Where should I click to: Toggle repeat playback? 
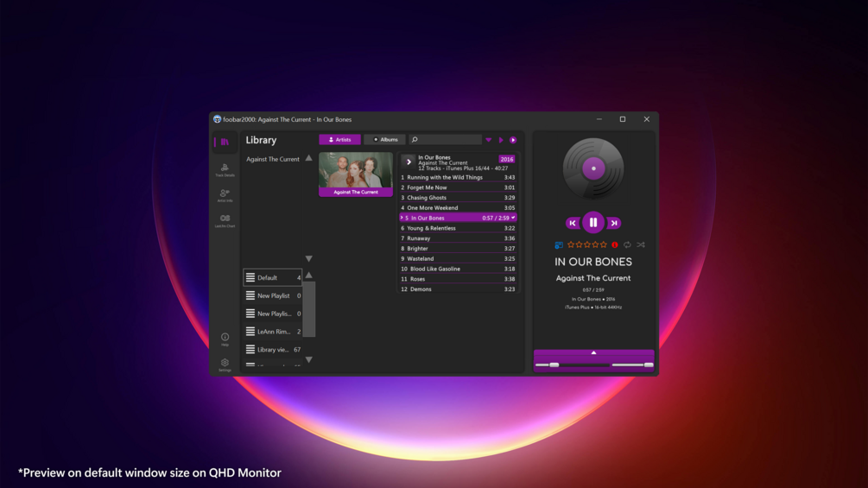627,244
